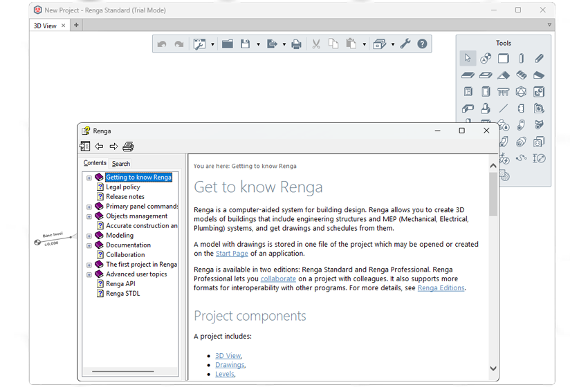
Task: Expand Getting to know Renga node
Action: pos(89,178)
